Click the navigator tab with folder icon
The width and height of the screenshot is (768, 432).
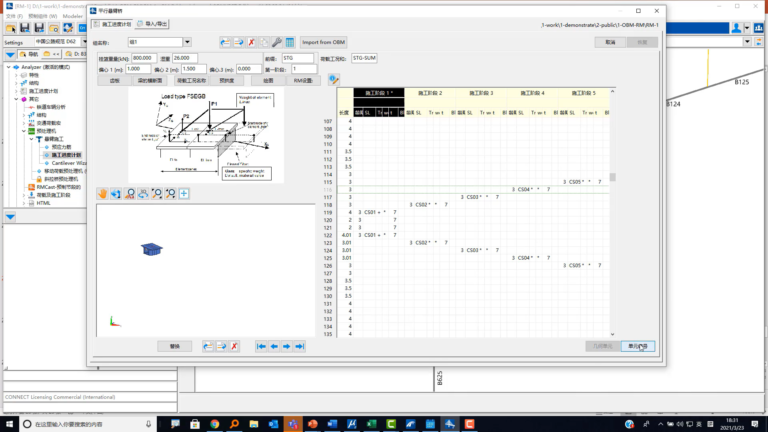click(28, 54)
